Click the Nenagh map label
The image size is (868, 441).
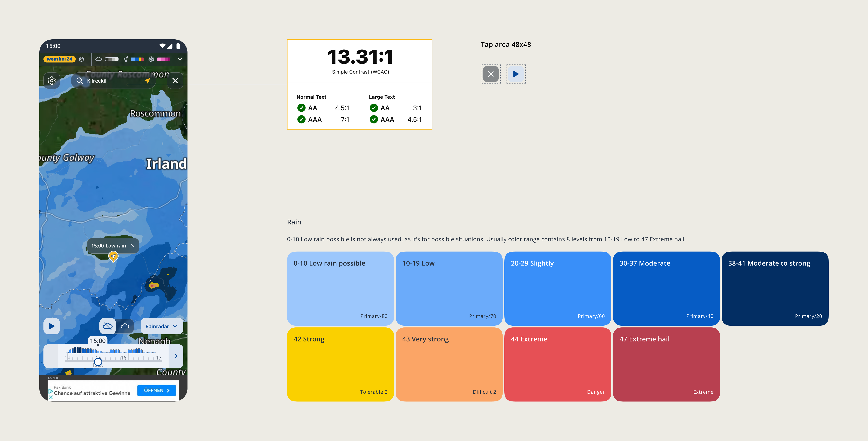point(154,341)
